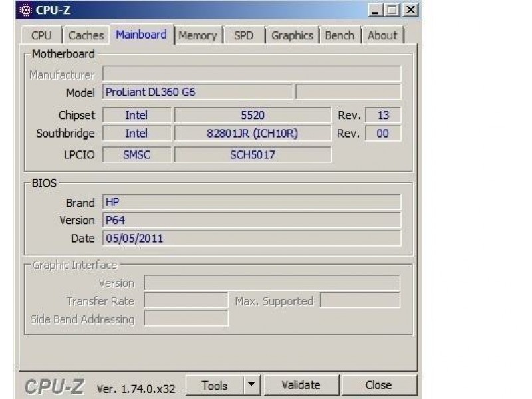532x399 pixels.
Task: Click the BIOS brand HP field
Action: pyautogui.click(x=252, y=202)
